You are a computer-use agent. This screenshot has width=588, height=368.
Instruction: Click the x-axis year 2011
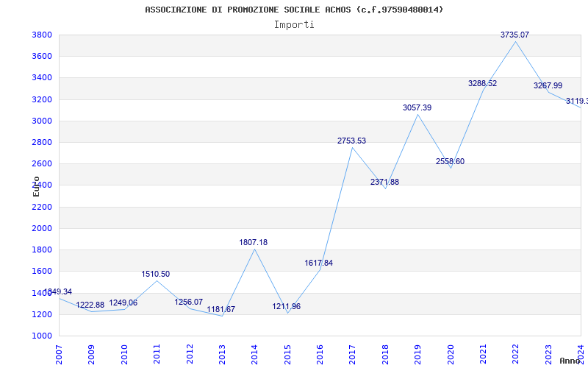157,355
